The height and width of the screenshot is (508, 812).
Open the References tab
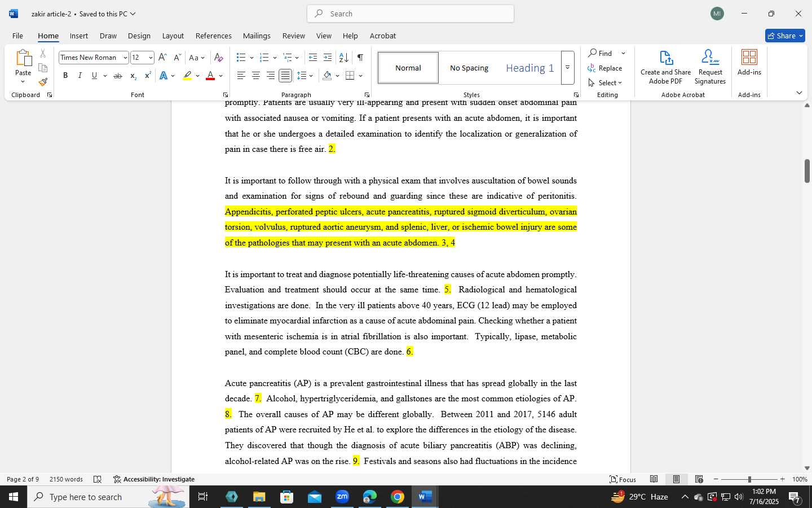tap(214, 36)
